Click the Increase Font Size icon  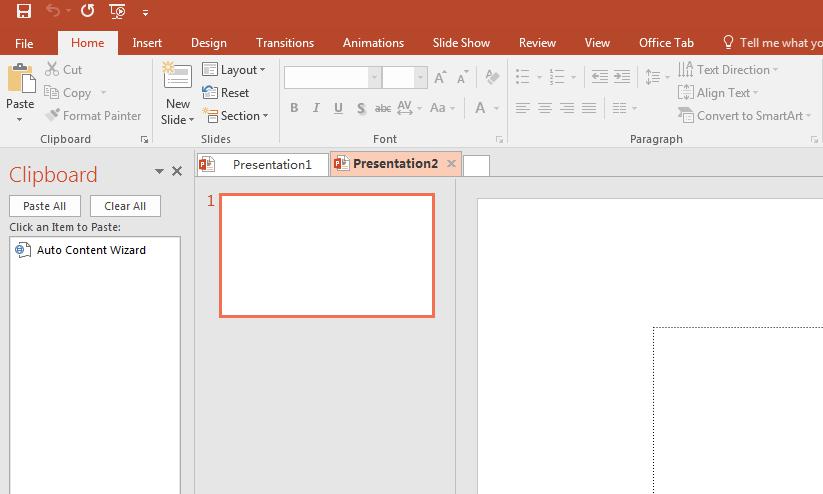440,78
